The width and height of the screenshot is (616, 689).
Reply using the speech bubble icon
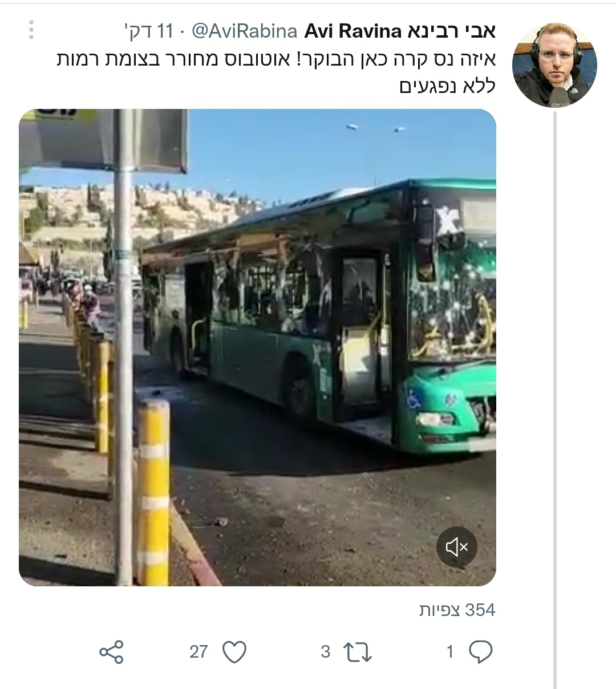pos(480,652)
